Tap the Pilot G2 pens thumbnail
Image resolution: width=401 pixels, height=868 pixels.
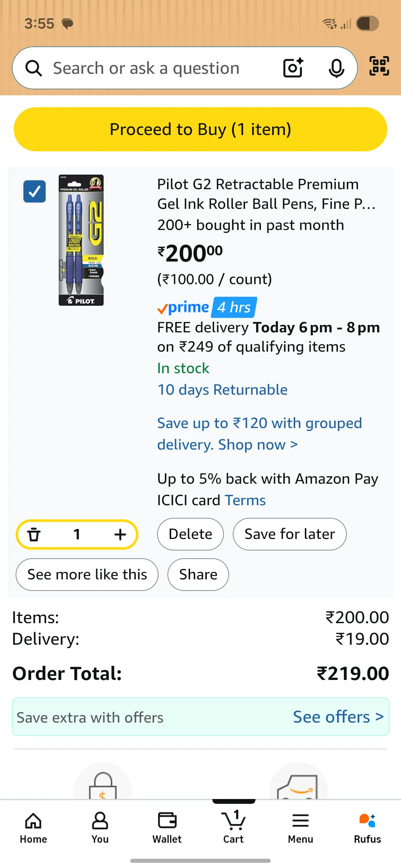[81, 240]
